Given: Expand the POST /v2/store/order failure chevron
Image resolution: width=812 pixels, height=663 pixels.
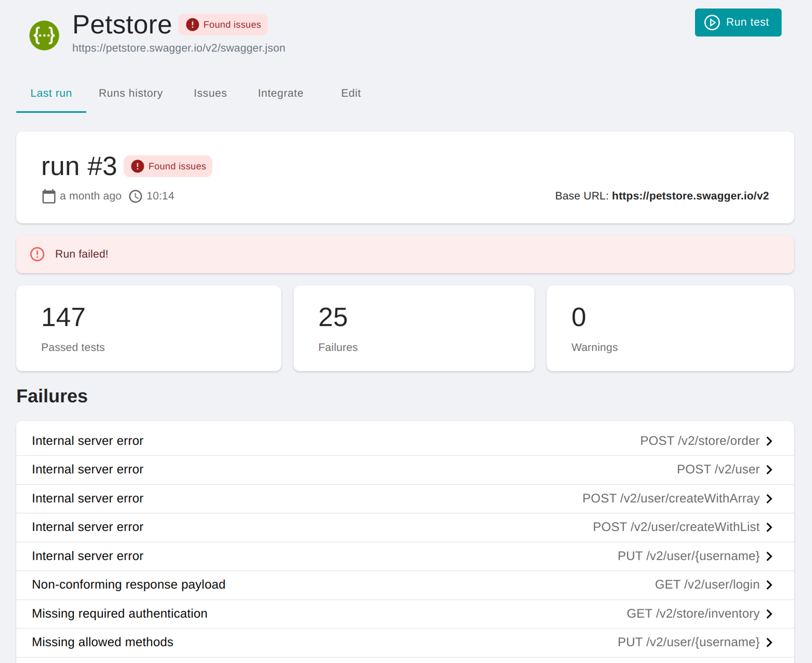Looking at the screenshot, I should (769, 441).
